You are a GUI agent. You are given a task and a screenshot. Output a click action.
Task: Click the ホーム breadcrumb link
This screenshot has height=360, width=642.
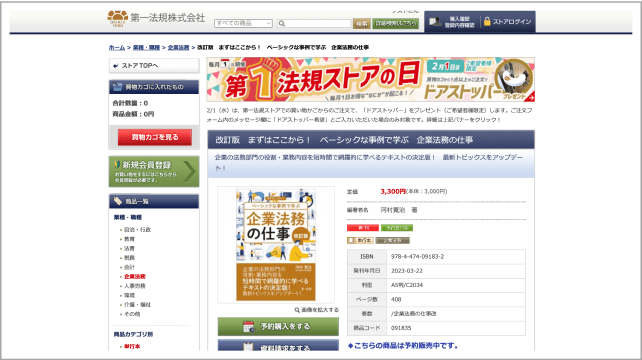(117, 48)
